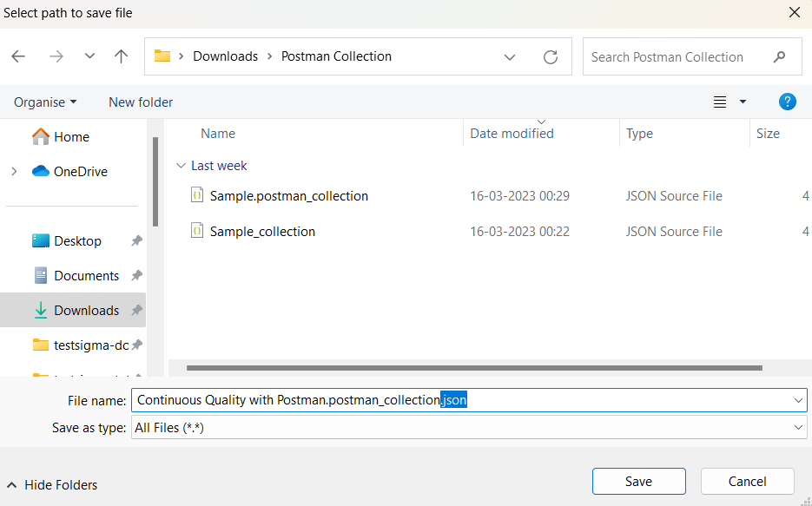Click the Search Postman Collection box
Screen dimensions: 812x506
(x=692, y=56)
